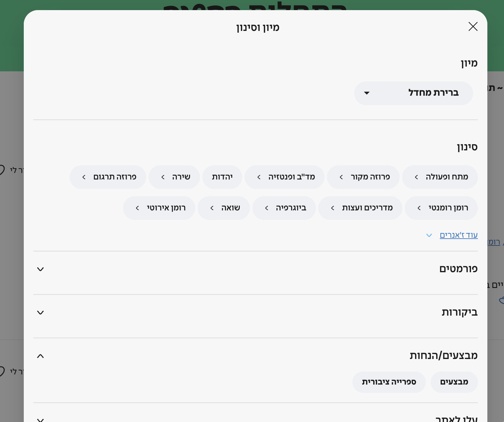Click the ביקורות section heading
The height and width of the screenshot is (422, 504).
point(460,312)
